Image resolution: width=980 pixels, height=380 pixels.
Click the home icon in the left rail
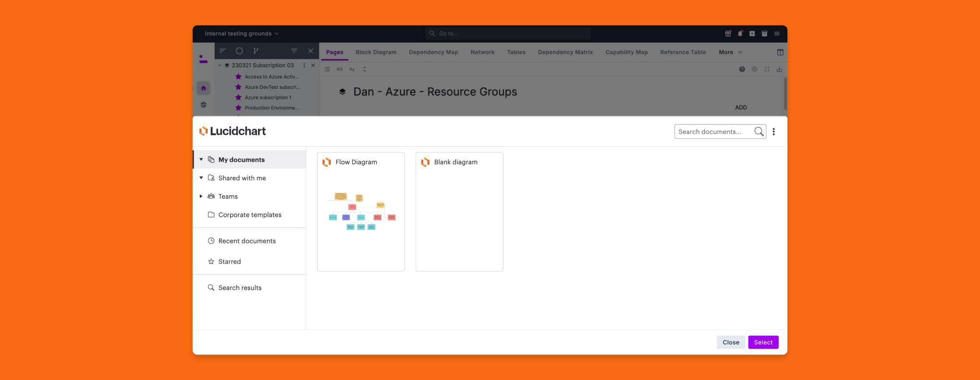[x=204, y=88]
